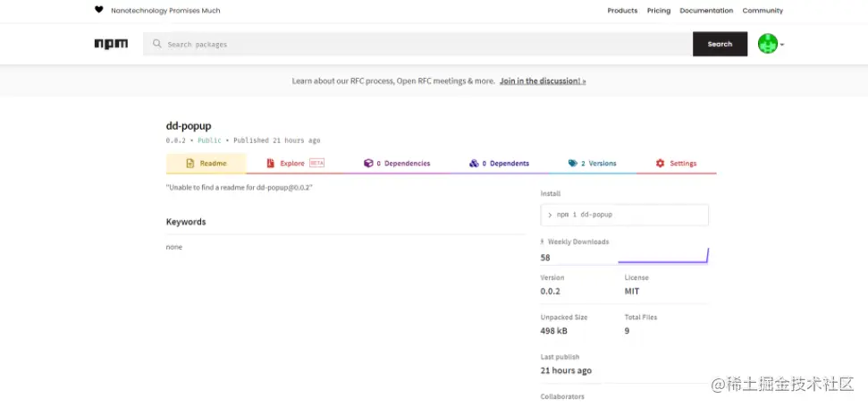The width and height of the screenshot is (868, 407).
Task: Click the BETA badge on Explore
Action: pyautogui.click(x=316, y=164)
